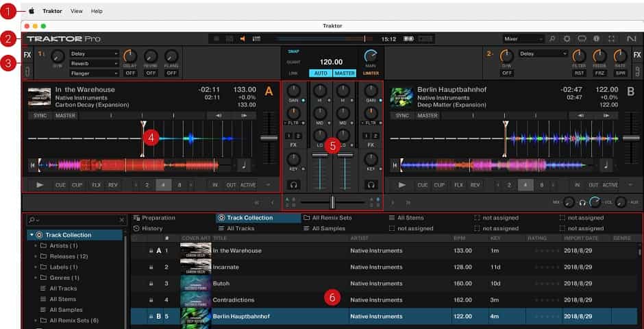Click the Native Instruments logo icon
Screen dimensions: 644x329
pos(631,39)
